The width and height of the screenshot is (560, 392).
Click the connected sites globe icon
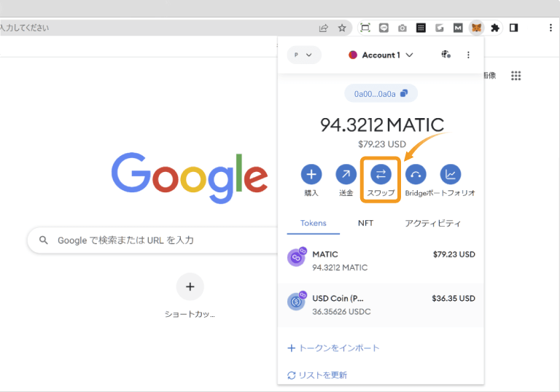pos(446,55)
